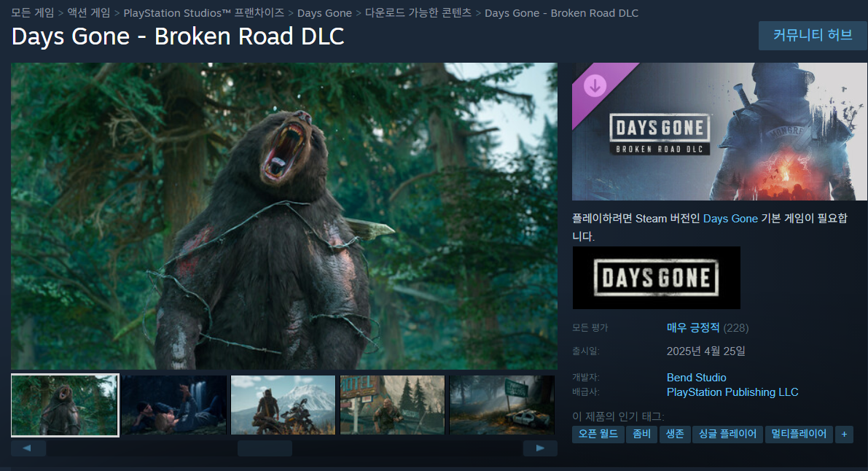
Task: Open the Days Gone base game link in description
Action: [x=730, y=218]
